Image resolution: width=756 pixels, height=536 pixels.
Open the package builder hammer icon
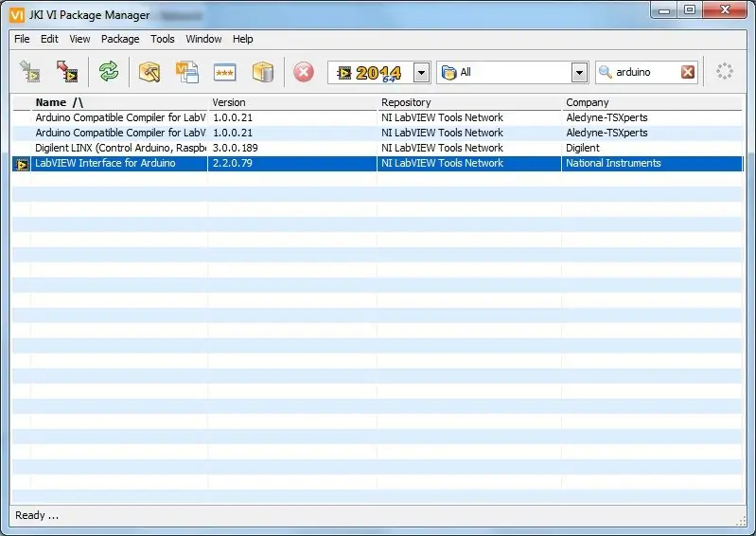[149, 72]
